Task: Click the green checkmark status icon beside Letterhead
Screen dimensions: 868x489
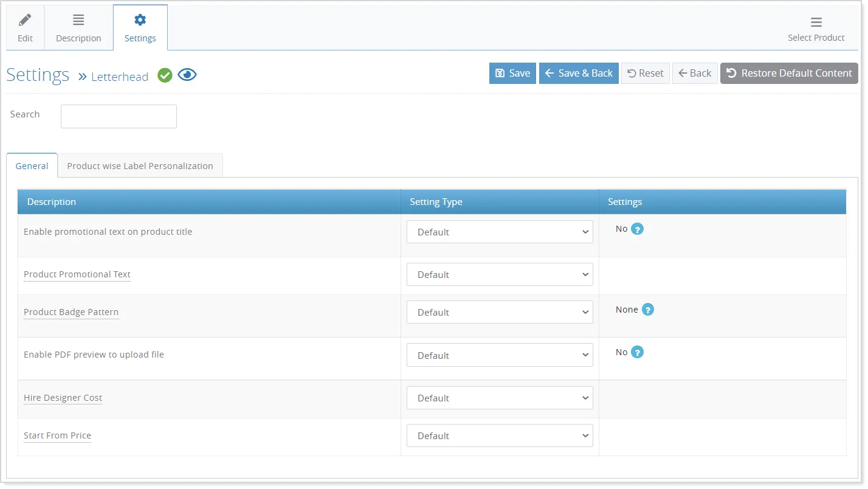Action: [x=165, y=75]
